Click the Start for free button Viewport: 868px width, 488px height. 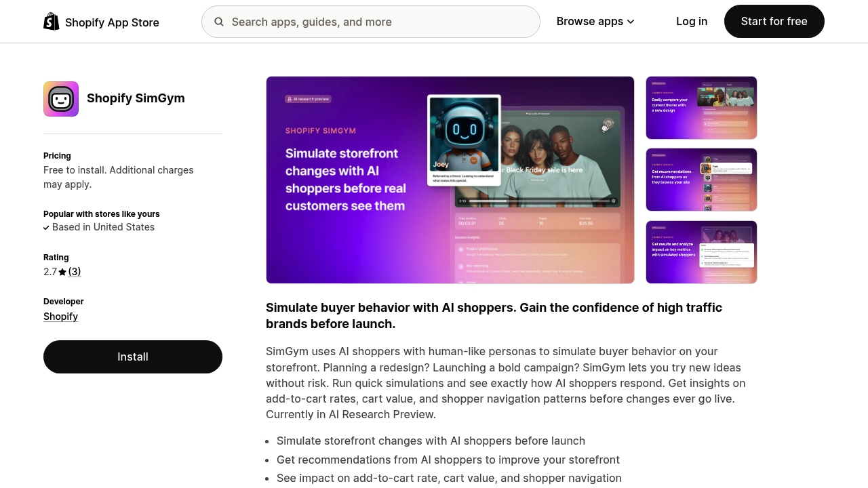774,21
